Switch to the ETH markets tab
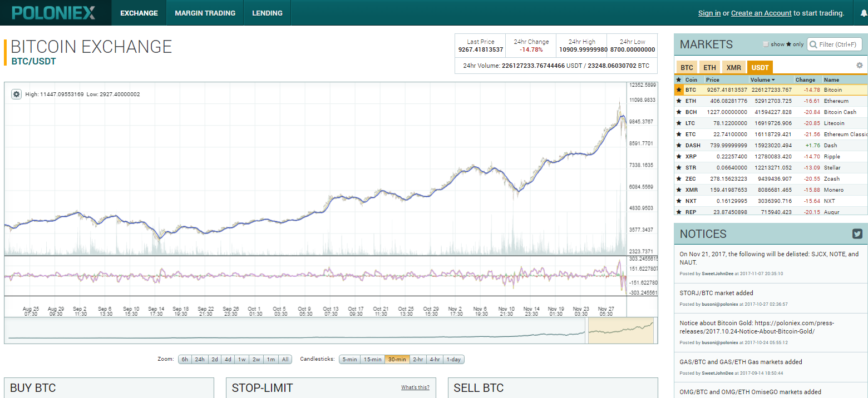 pos(709,68)
